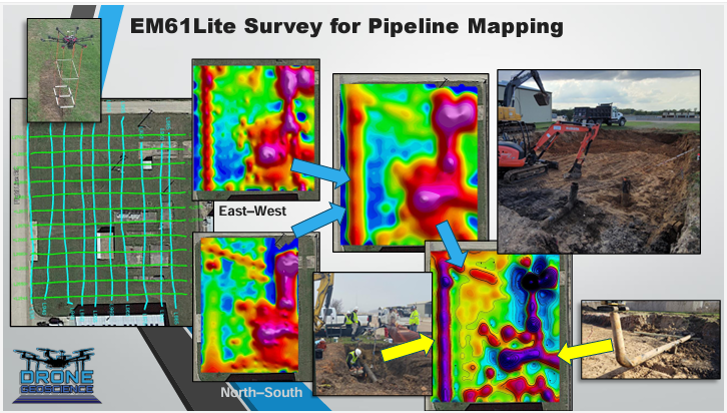Click the "North–South" caption label
The image size is (727, 413).
click(x=260, y=392)
